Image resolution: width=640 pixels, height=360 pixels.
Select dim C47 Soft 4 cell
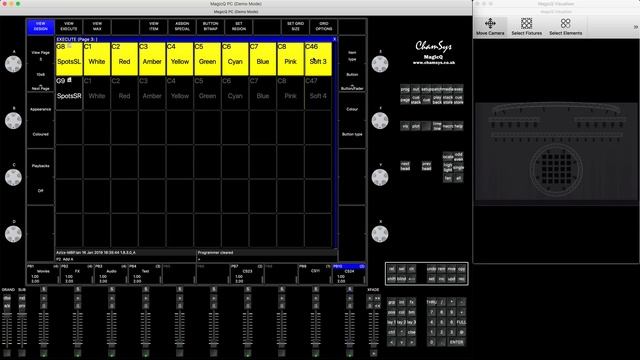(318, 93)
